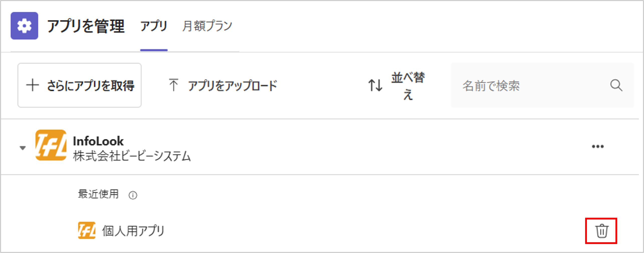Image resolution: width=644 pixels, height=253 pixels.
Task: Click さらにアプリを取得 button
Action: (x=79, y=85)
